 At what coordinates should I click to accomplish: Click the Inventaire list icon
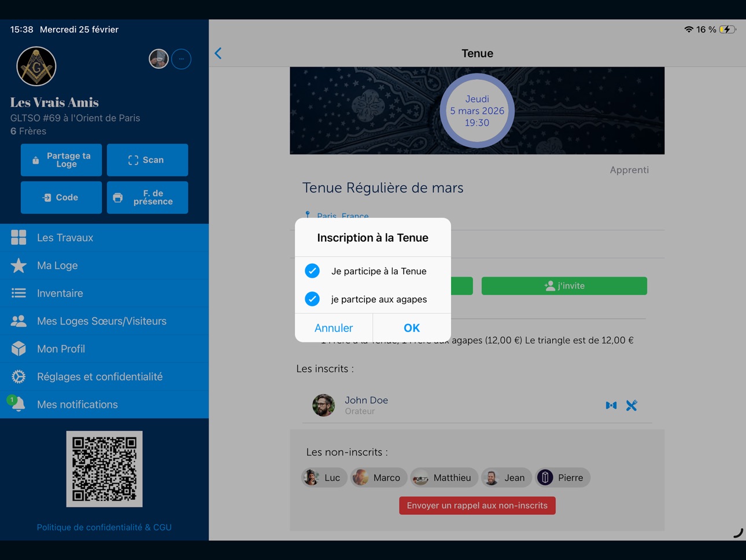19,293
